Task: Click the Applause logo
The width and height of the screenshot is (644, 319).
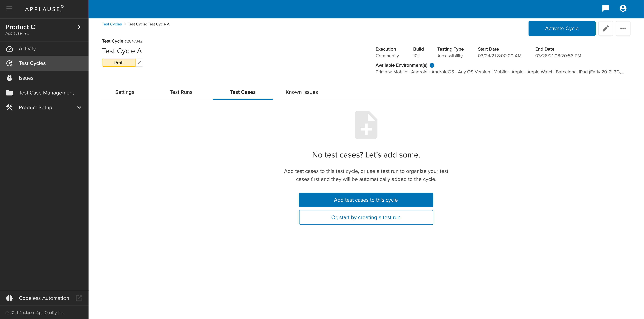Action: (x=44, y=9)
